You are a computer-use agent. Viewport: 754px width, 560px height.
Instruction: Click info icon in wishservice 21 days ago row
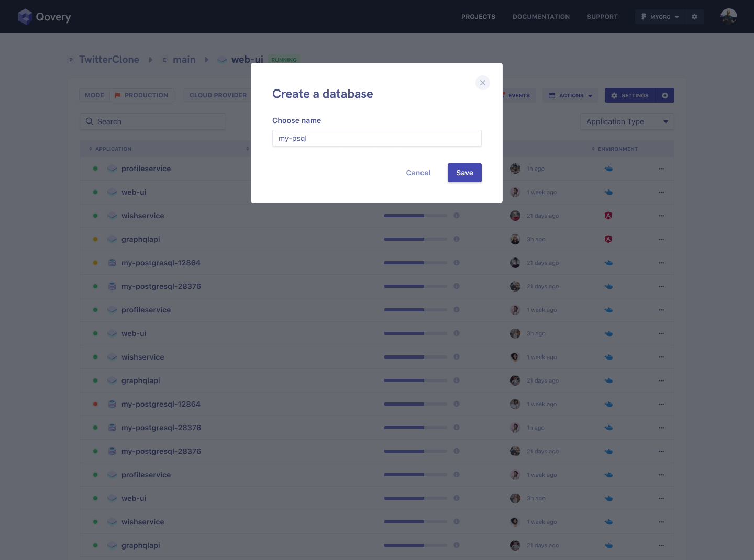(457, 216)
